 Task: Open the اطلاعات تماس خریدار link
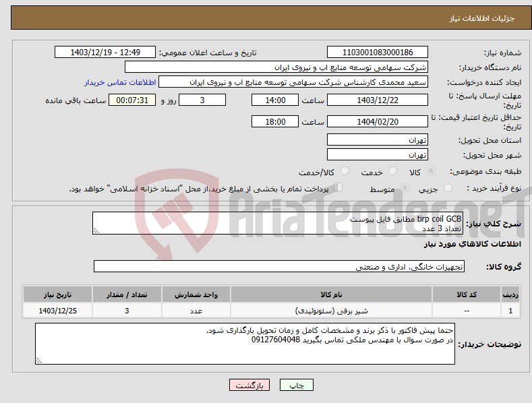tap(120, 82)
